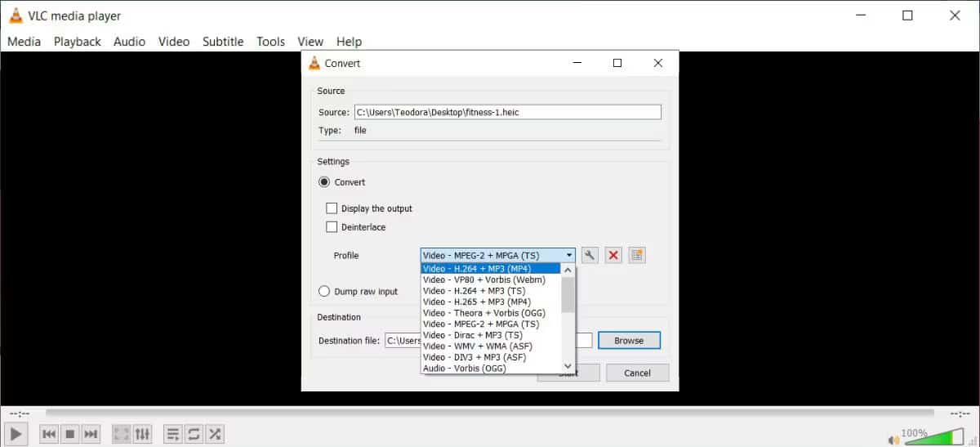The image size is (980, 447).
Task: Open the Playback menu
Action: pyautogui.click(x=78, y=42)
